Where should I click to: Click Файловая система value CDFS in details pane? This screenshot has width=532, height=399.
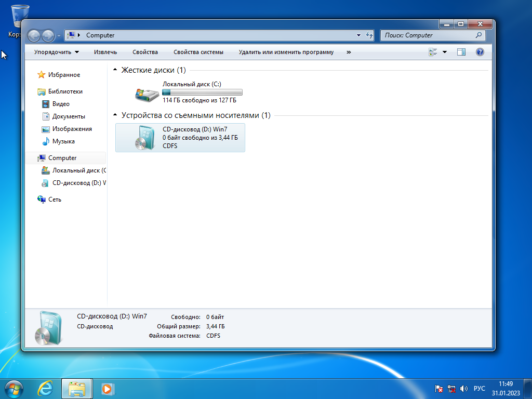(213, 336)
